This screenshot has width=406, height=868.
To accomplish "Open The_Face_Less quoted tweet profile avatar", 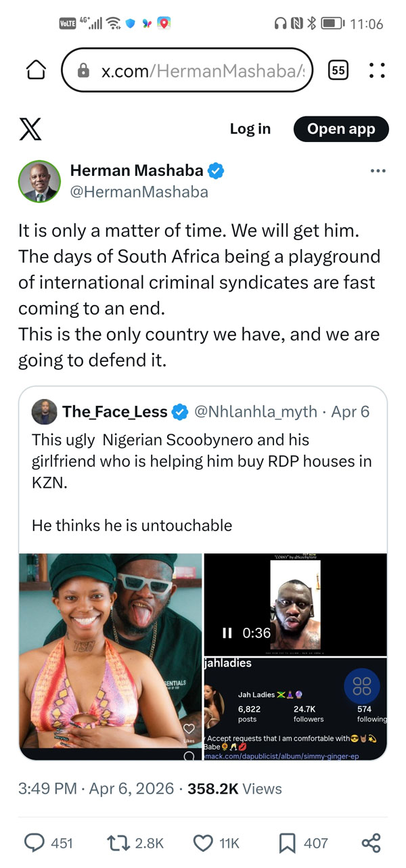I will 45,411.
